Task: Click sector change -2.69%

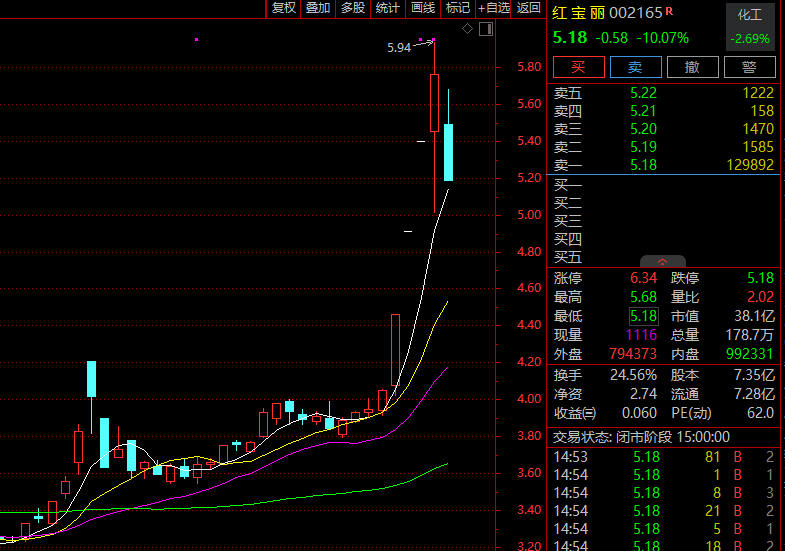Action: [749, 39]
